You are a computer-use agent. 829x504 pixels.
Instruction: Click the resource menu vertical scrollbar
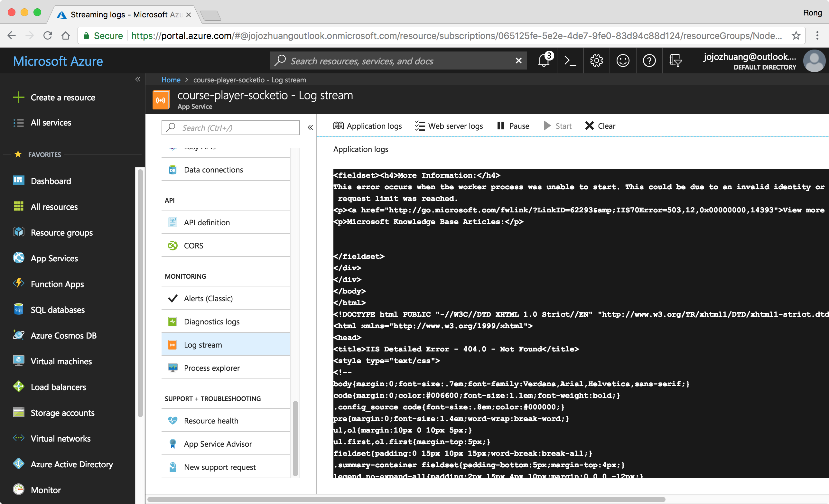point(295,438)
